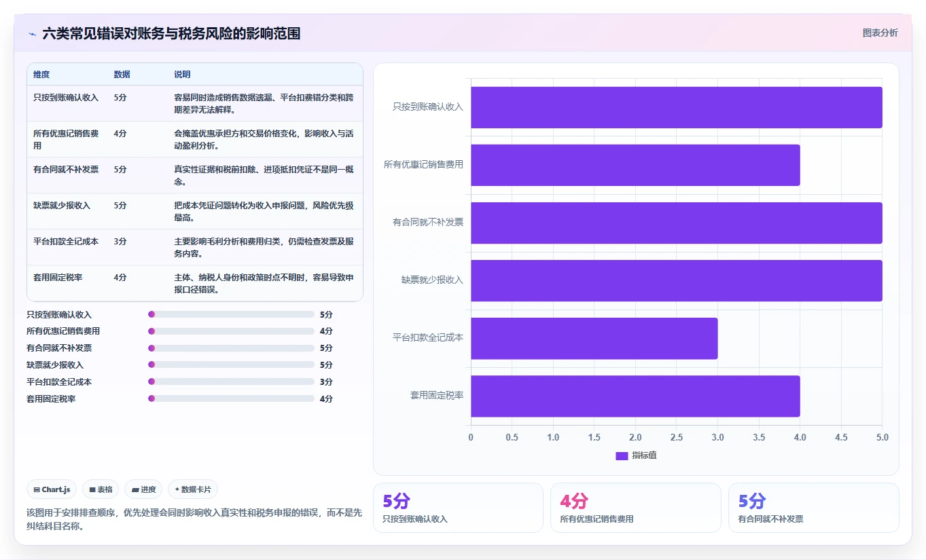Open the 5分 只按到账确认收入 data card
Screen dimensions: 926x560
(458, 508)
